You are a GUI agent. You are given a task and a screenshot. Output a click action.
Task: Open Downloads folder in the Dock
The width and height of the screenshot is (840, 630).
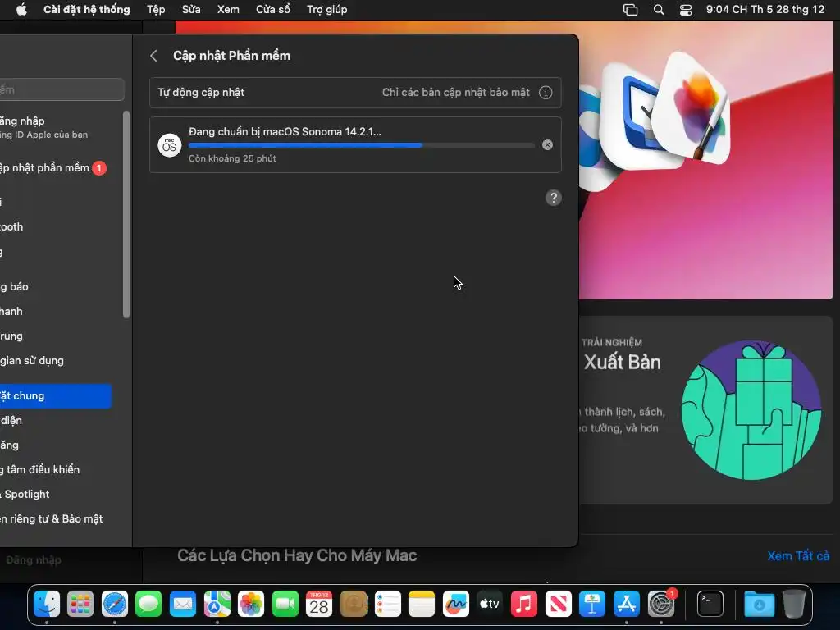click(x=759, y=604)
